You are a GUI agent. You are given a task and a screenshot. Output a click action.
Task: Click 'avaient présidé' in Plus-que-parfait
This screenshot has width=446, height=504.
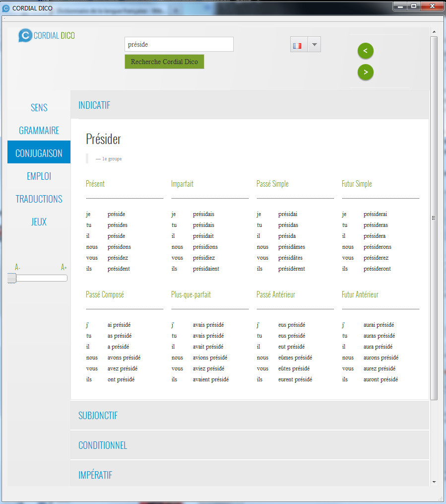[211, 379]
